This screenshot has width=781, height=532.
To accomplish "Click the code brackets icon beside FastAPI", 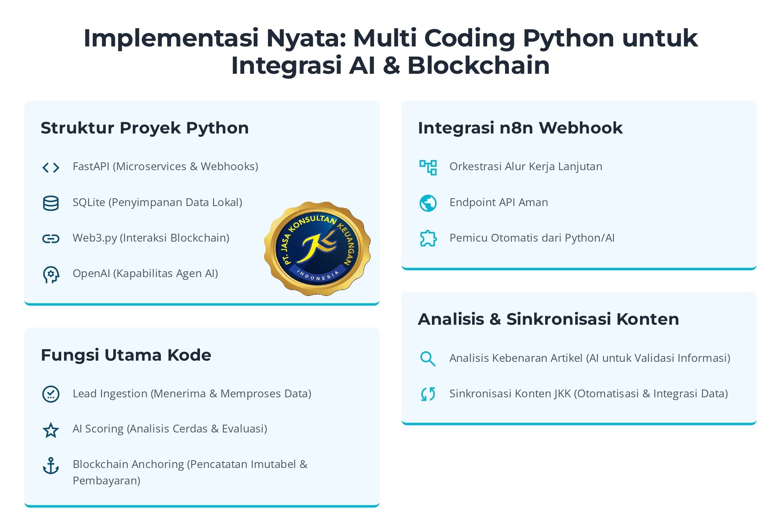I will coord(51,167).
